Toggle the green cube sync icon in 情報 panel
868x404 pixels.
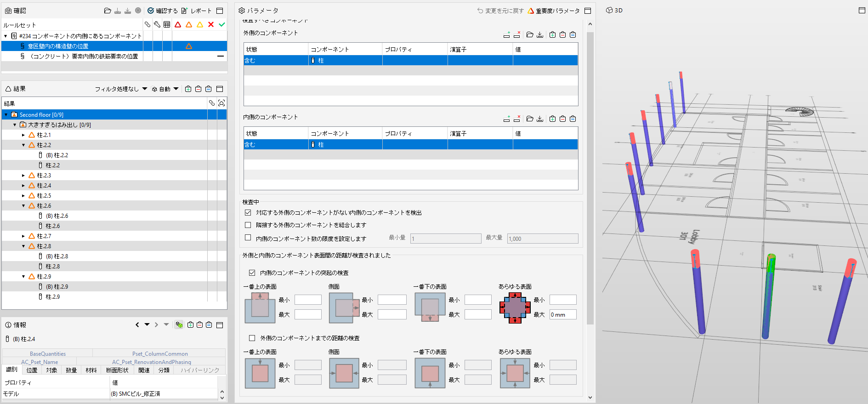tap(179, 324)
